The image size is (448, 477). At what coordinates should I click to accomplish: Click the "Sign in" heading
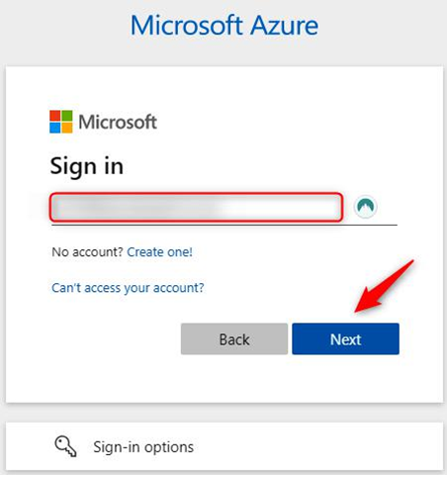[x=87, y=166]
